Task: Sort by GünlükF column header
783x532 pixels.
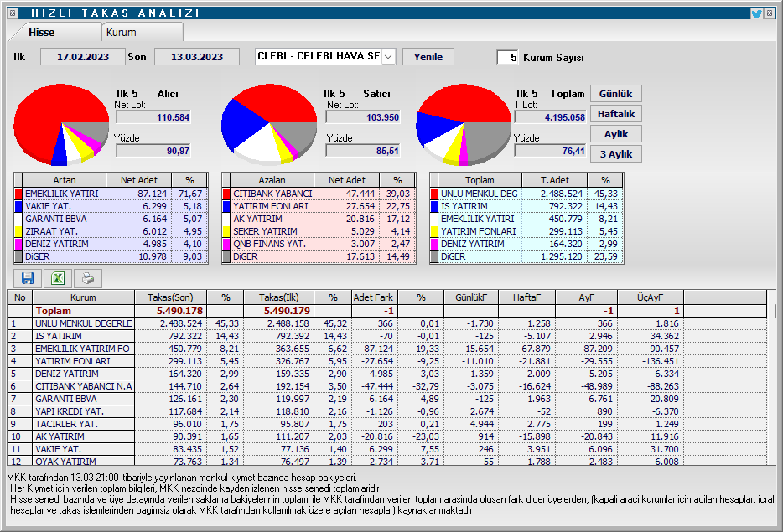Action: tap(471, 297)
